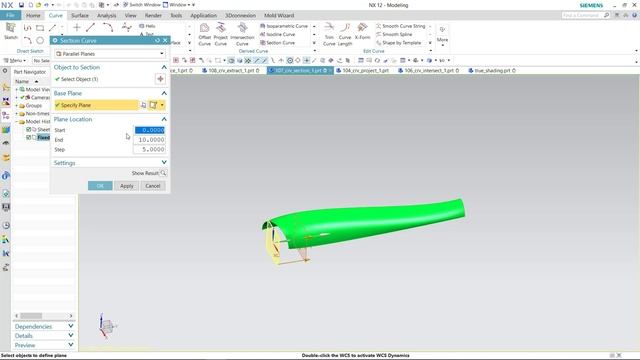
Task: Switch to true_shading.prt document tab
Action: click(492, 70)
